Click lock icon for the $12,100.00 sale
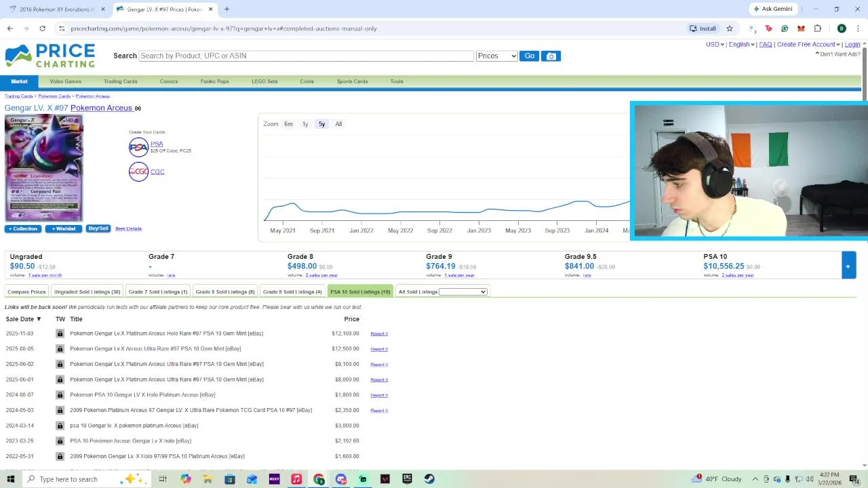The width and height of the screenshot is (868, 488). 60,333
